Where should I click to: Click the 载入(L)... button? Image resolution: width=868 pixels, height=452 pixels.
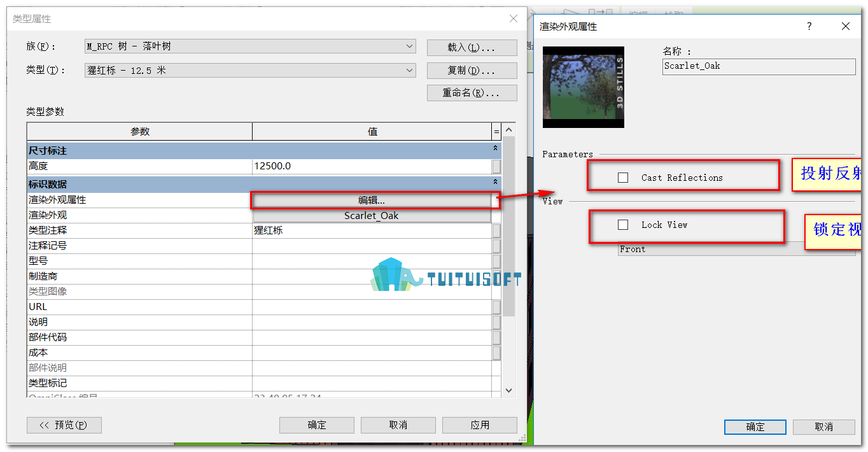coord(472,48)
